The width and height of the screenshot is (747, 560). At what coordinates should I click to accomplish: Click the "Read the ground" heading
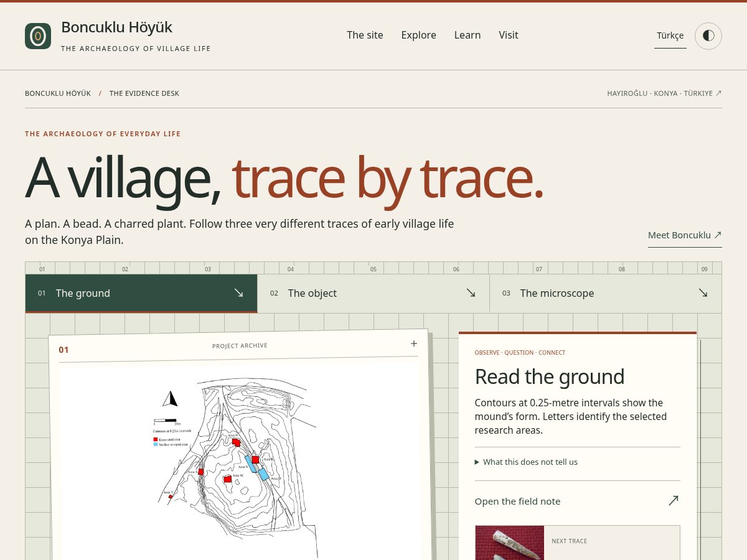pyautogui.click(x=550, y=376)
